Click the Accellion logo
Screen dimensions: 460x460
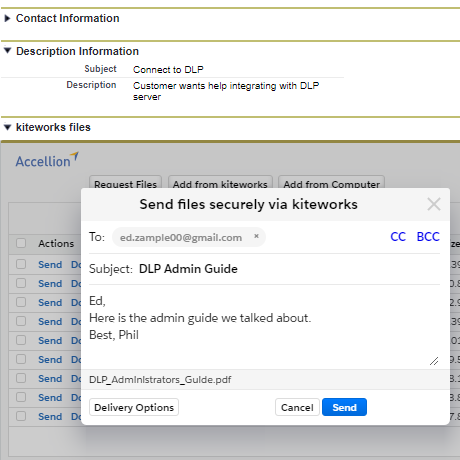coord(47,160)
